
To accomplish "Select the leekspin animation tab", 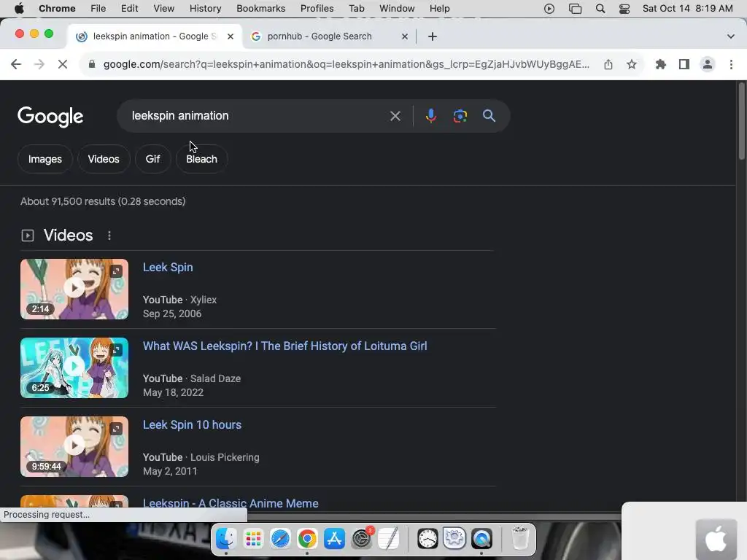I will tap(153, 36).
